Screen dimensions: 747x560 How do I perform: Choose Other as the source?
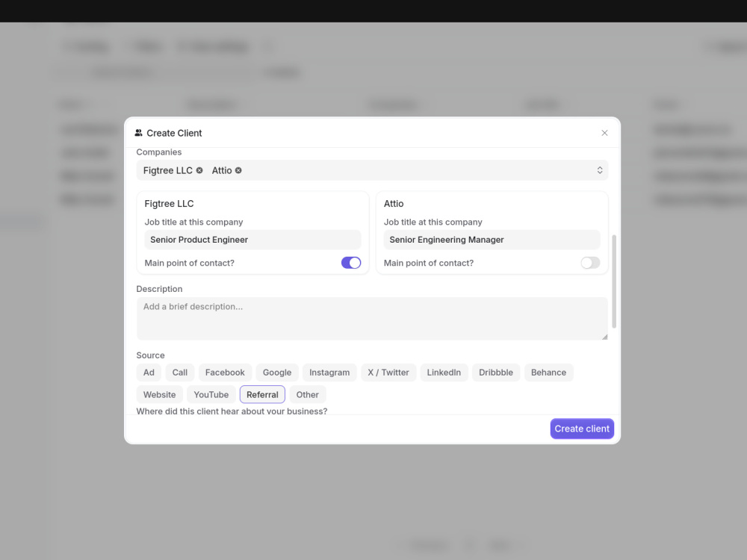coord(307,394)
